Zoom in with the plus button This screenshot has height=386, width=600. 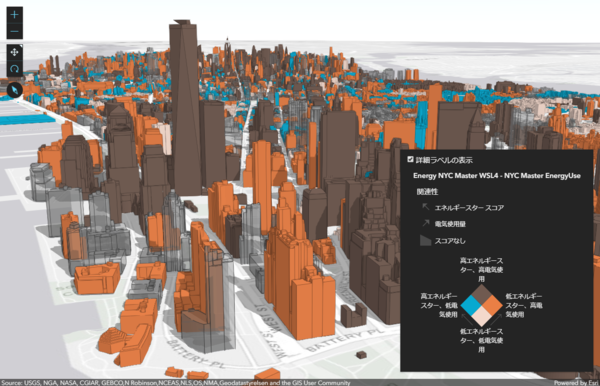pyautogui.click(x=15, y=15)
